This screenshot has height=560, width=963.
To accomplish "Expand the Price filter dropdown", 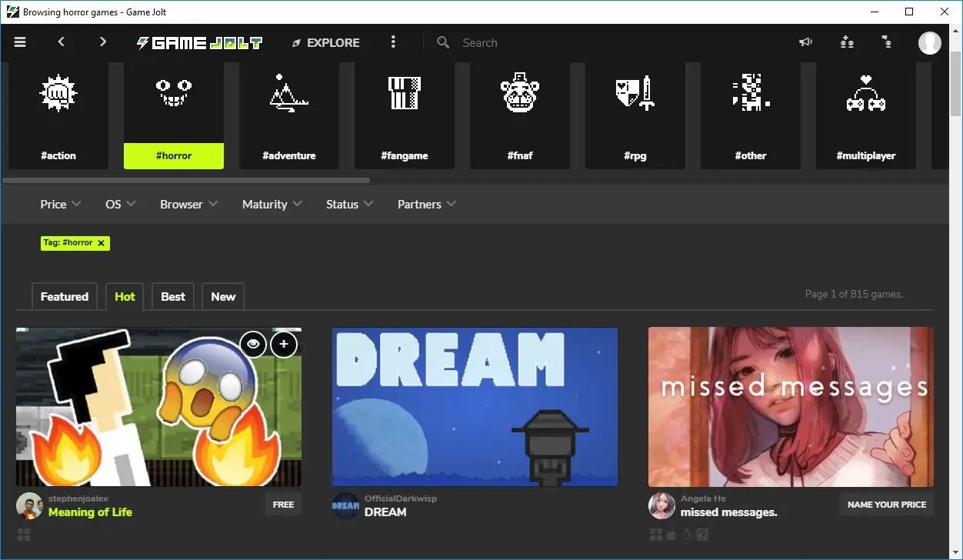I will pos(61,204).
